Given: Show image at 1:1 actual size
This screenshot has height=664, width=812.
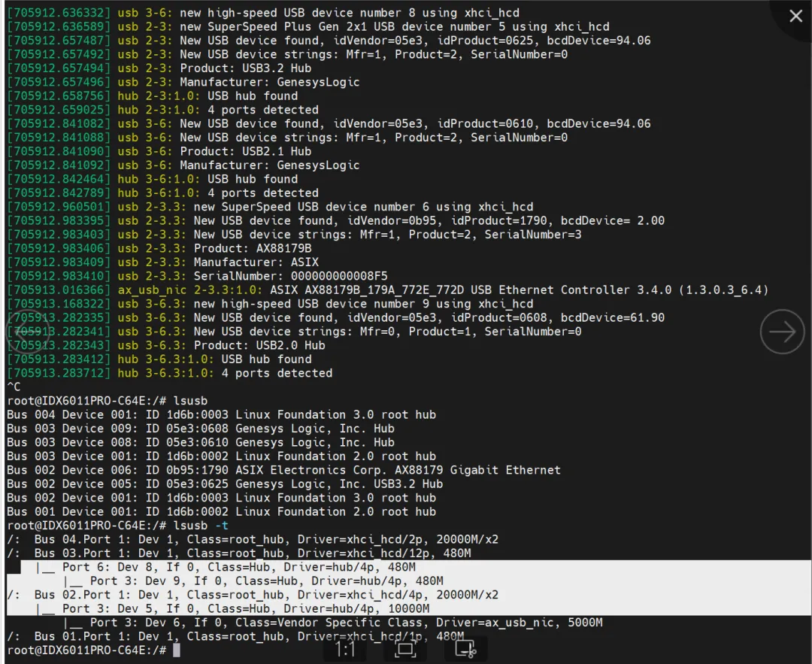Looking at the screenshot, I should (345, 649).
